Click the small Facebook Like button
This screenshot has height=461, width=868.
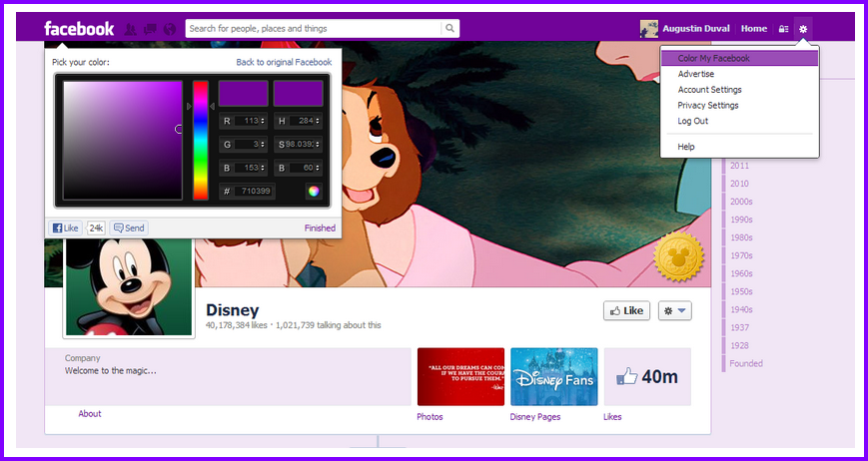[65, 228]
